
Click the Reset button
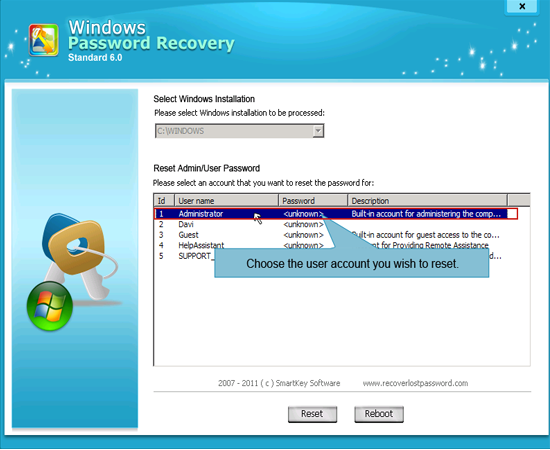pyautogui.click(x=312, y=414)
